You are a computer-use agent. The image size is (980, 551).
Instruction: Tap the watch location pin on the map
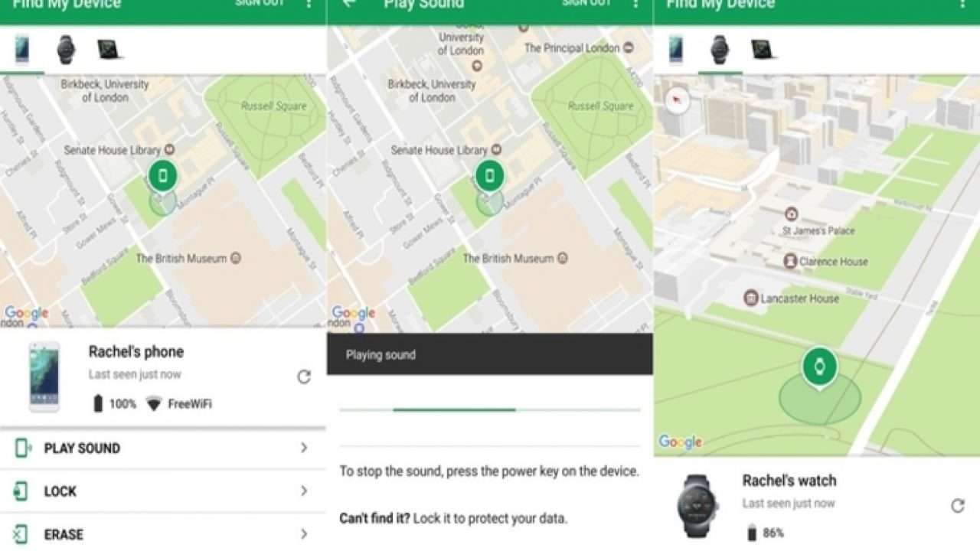pyautogui.click(x=819, y=368)
